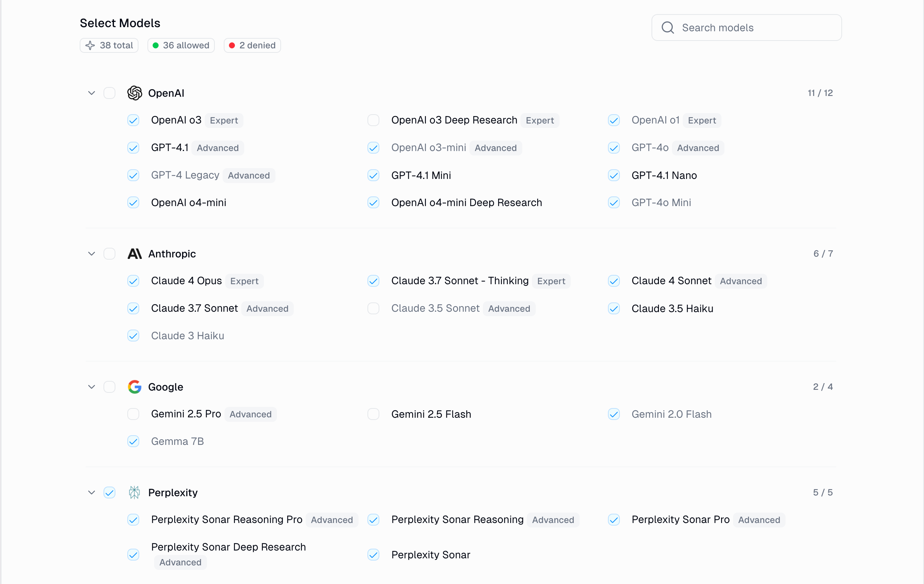924x584 pixels.
Task: Filter by 2 denied badge
Action: pyautogui.click(x=252, y=45)
